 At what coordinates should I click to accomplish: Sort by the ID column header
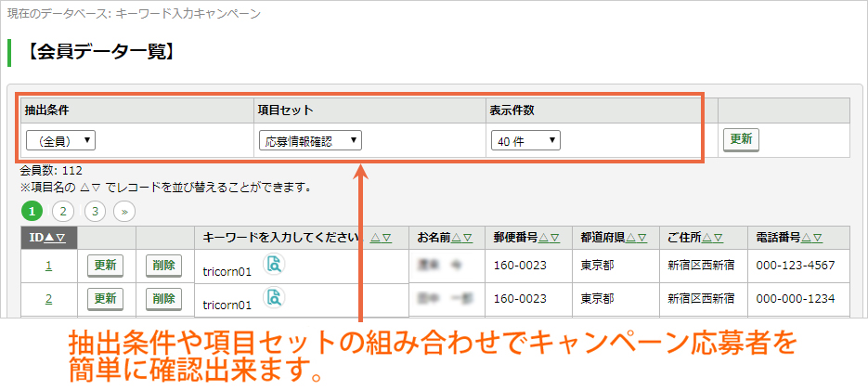pyautogui.click(x=48, y=238)
